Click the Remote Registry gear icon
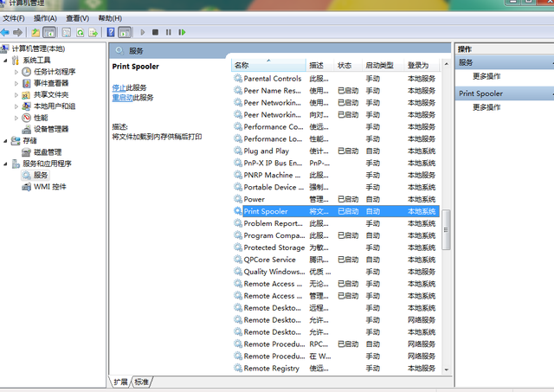This screenshot has height=392, width=554. click(238, 368)
